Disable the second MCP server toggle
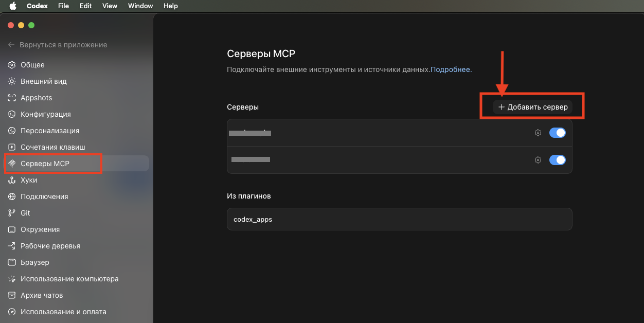The image size is (644, 323). click(558, 160)
